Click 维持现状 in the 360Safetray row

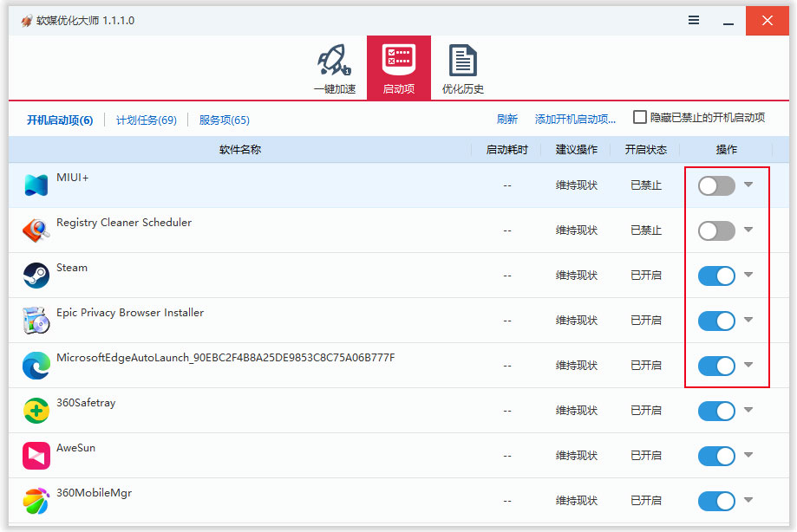coord(576,411)
